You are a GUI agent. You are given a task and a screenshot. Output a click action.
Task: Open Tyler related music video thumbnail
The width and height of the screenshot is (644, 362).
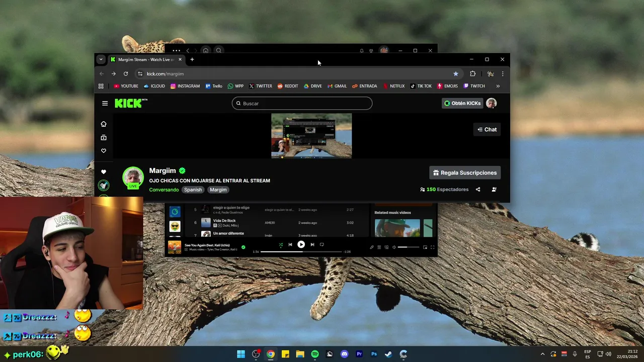397,228
